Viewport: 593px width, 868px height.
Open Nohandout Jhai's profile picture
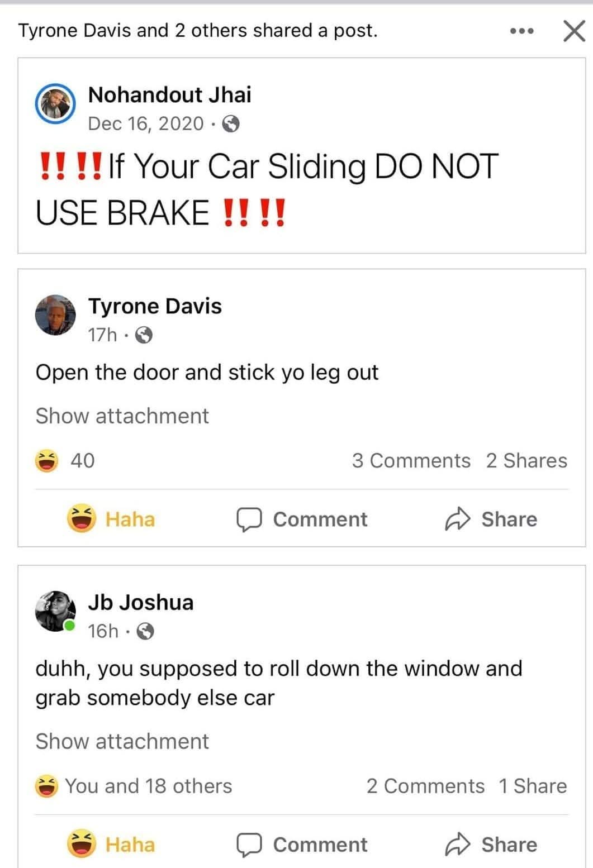pyautogui.click(x=55, y=104)
